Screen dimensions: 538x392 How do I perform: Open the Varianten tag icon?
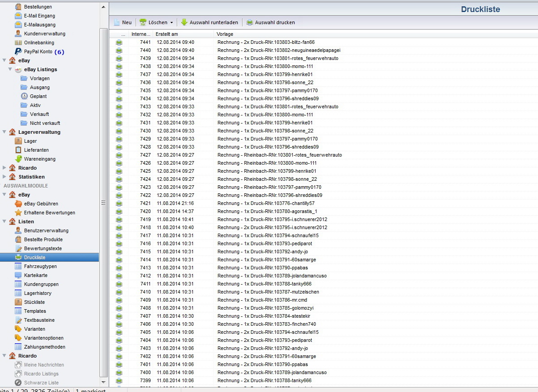pos(18,329)
